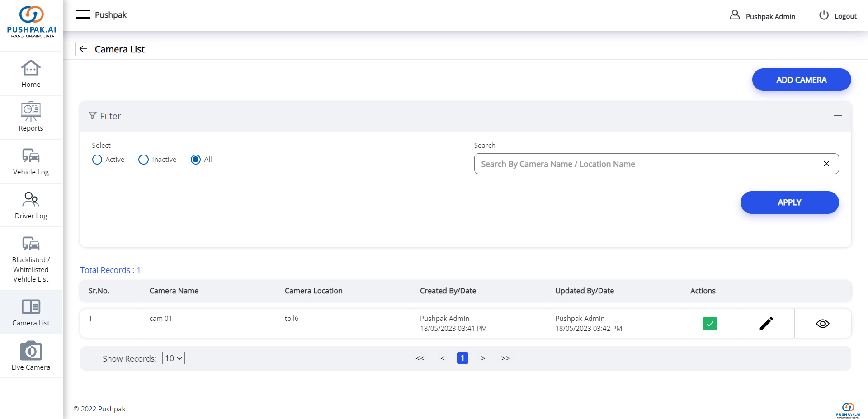Open Driver Log in sidebar

pos(31,205)
